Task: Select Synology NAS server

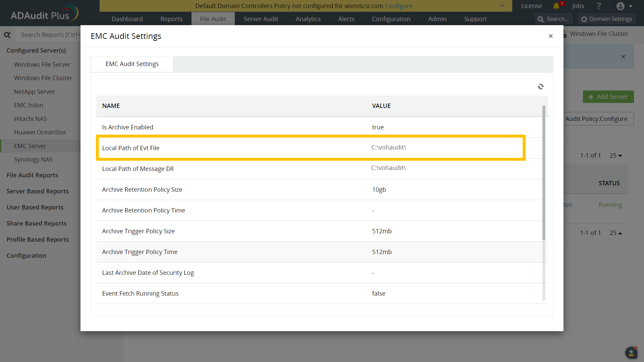Action: [x=33, y=159]
